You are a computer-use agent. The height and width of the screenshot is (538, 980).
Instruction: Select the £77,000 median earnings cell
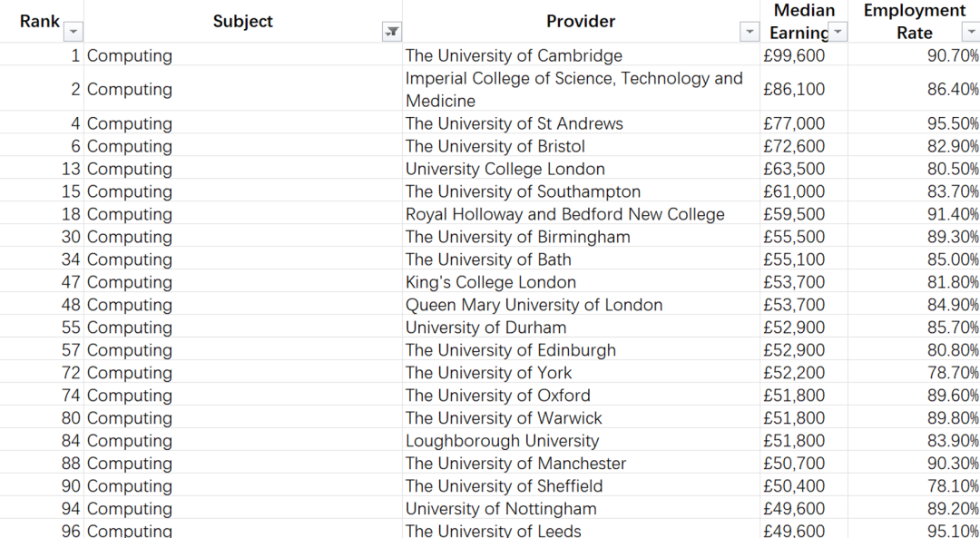tap(804, 123)
